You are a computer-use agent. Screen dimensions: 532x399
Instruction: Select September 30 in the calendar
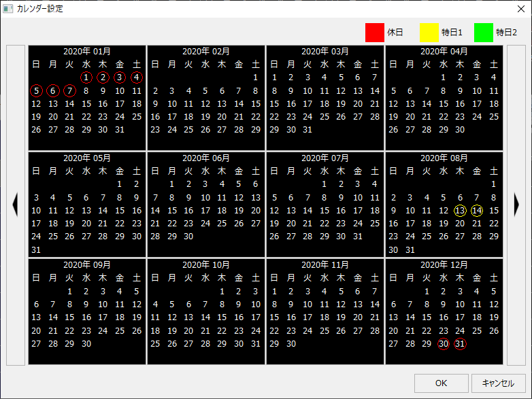86,344
